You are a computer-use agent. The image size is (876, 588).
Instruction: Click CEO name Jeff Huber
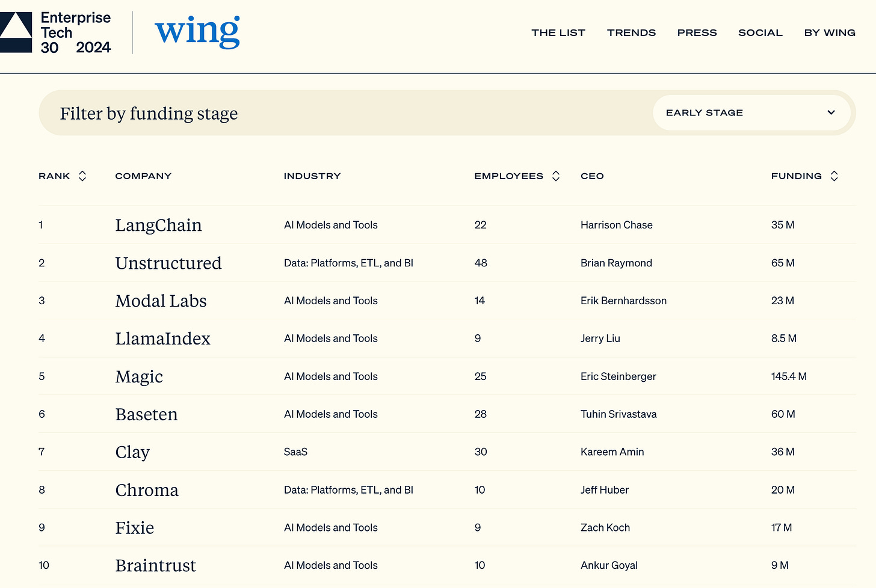coord(605,490)
